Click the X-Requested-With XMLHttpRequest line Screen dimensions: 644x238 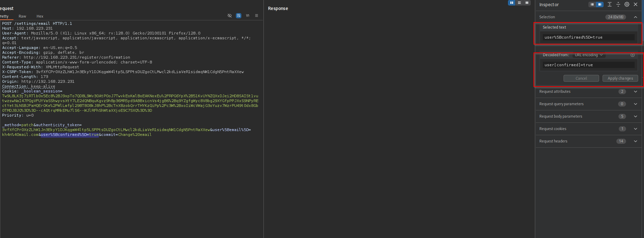(x=40, y=67)
